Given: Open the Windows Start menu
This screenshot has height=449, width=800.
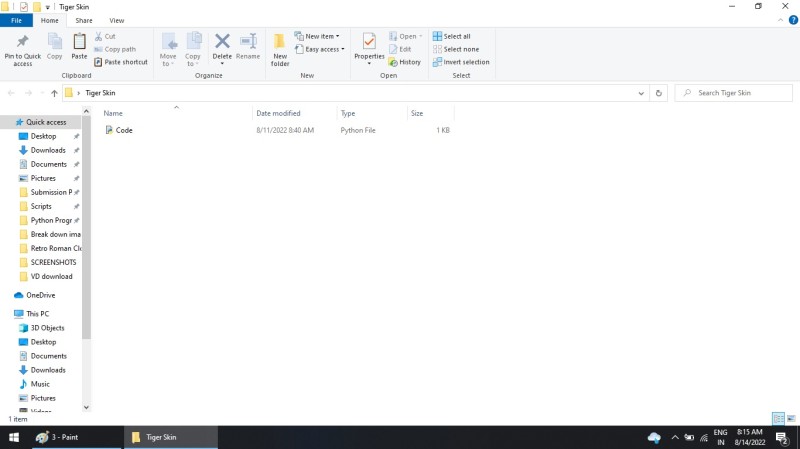Looking at the screenshot, I should click(14, 437).
